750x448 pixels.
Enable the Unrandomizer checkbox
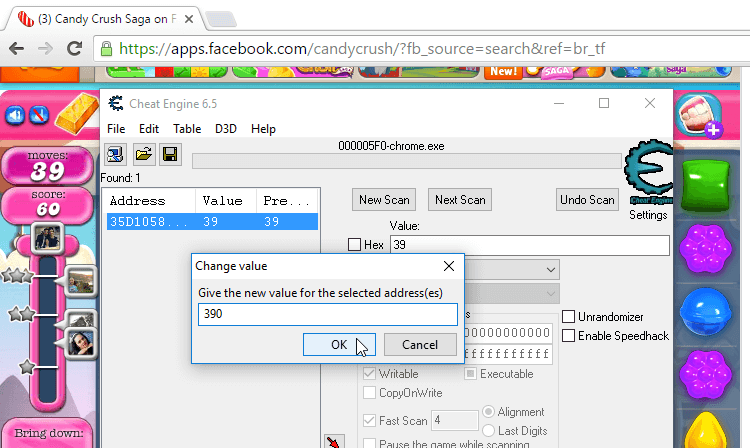click(568, 317)
